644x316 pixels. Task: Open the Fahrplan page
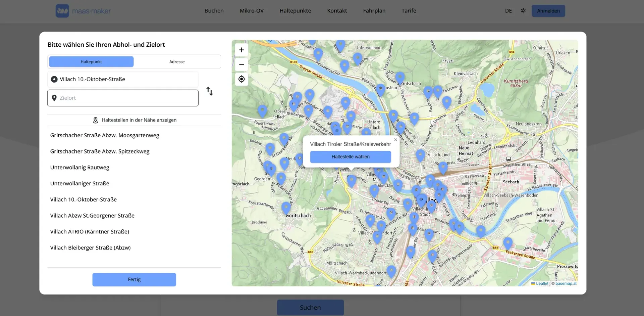pos(374,11)
